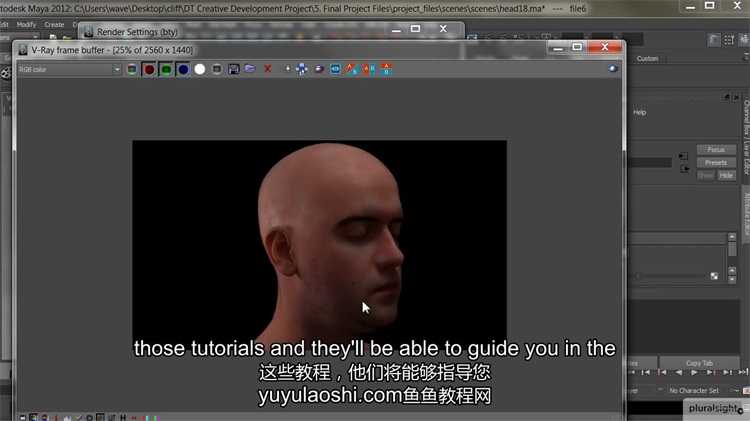This screenshot has height=421, width=750.
Task: Click the Presets button
Action: [x=716, y=163]
